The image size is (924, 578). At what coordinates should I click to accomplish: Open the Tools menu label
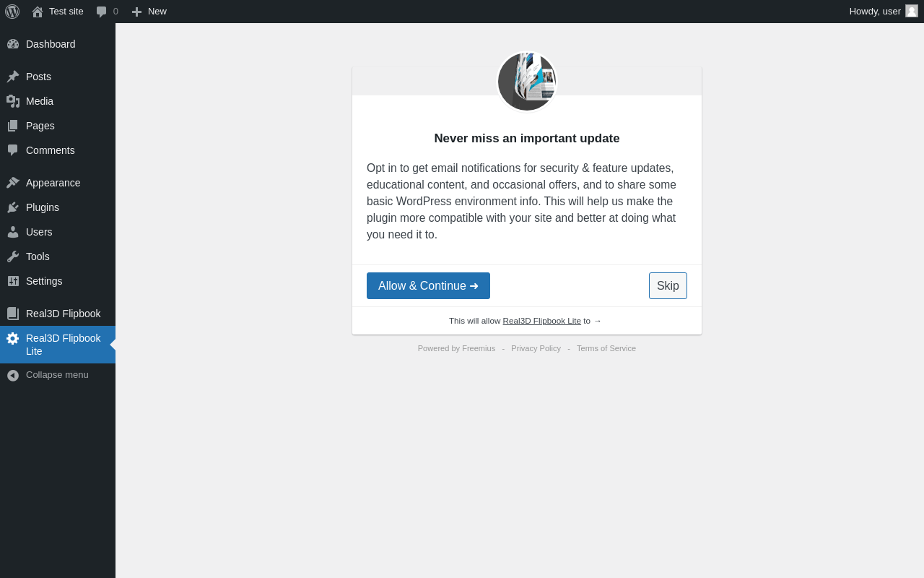click(x=38, y=256)
